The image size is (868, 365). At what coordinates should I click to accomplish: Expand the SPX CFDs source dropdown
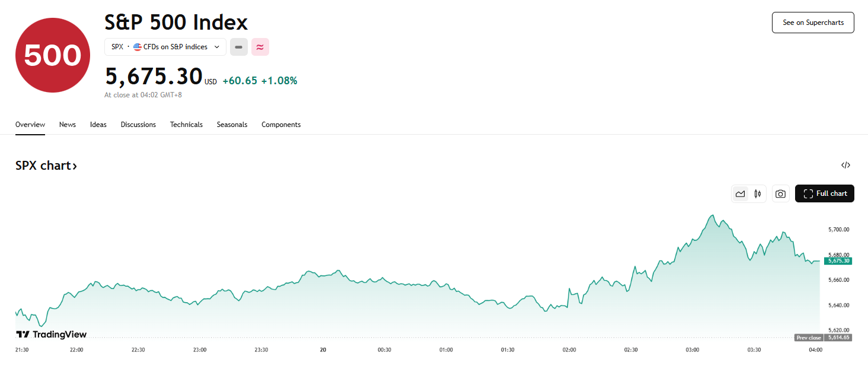[217, 47]
